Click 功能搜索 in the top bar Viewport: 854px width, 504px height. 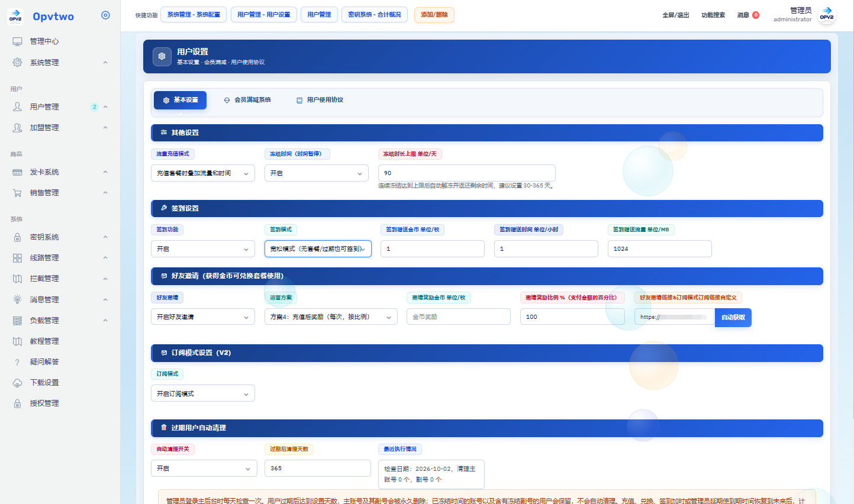713,15
